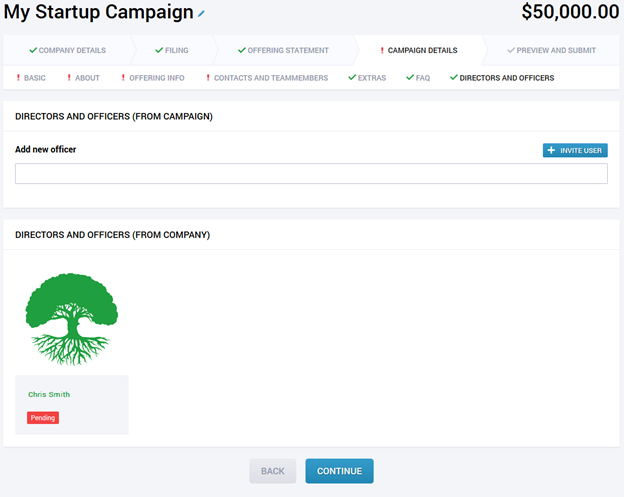Switch to the About sub-tab

(x=84, y=78)
